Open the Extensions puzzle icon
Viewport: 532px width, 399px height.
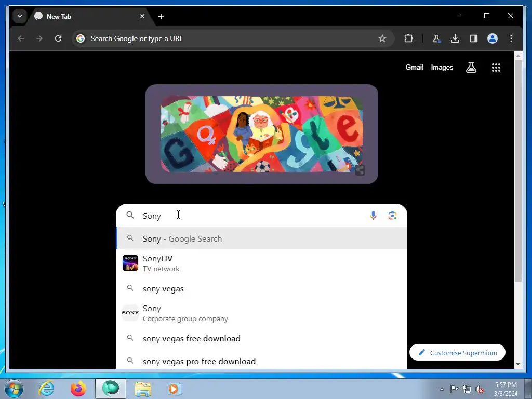click(408, 38)
